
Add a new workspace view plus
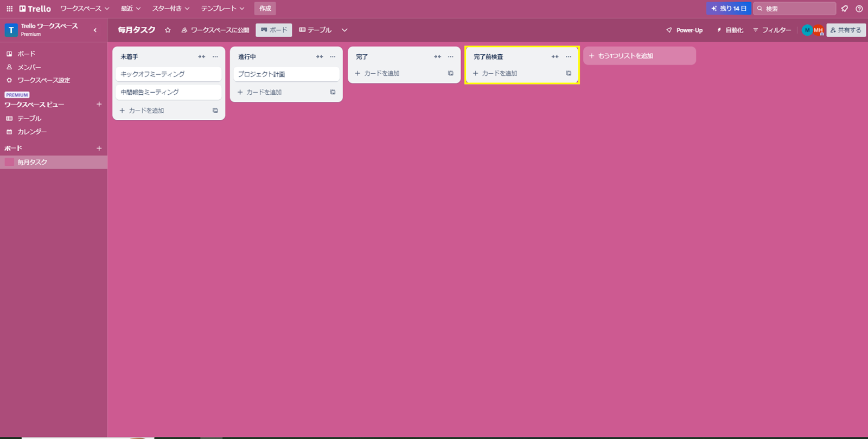(x=99, y=104)
